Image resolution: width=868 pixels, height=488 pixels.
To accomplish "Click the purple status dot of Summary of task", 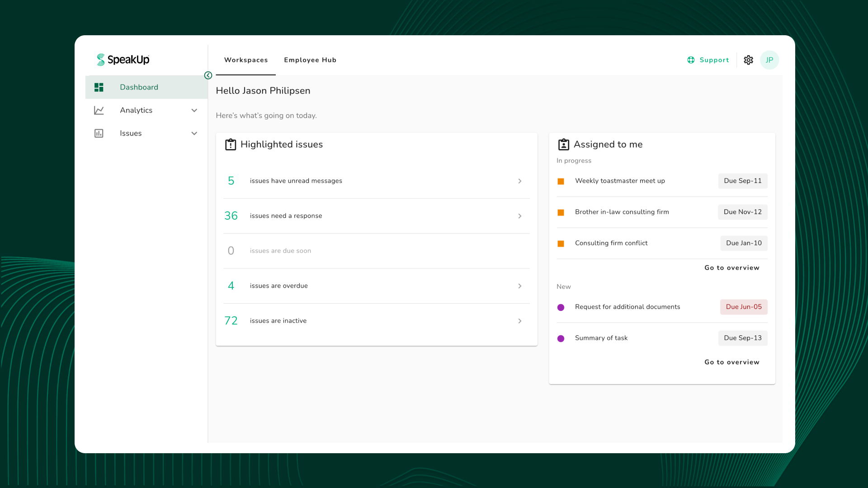I will point(561,338).
